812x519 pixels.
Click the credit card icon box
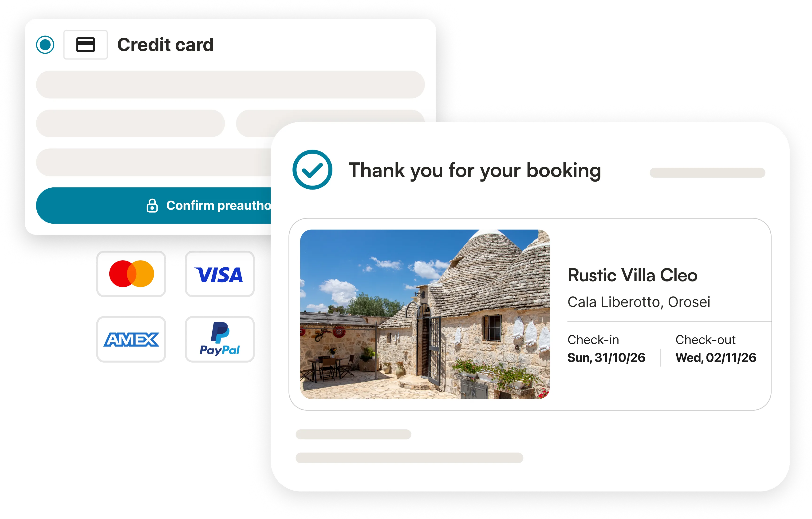(x=86, y=44)
